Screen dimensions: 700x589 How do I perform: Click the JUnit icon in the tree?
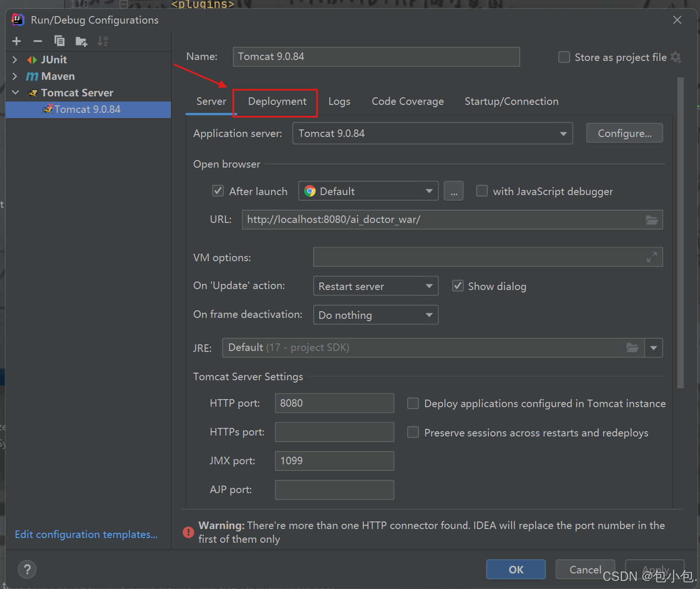(32, 60)
